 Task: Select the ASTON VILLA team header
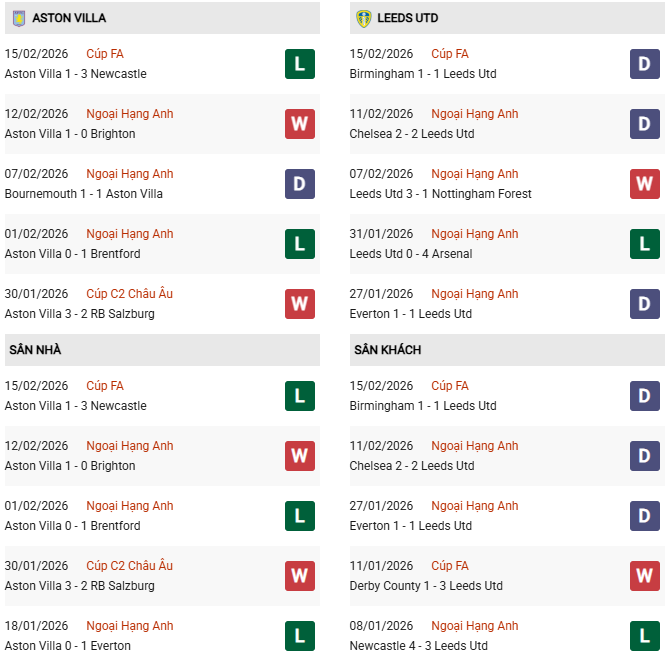(x=69, y=18)
